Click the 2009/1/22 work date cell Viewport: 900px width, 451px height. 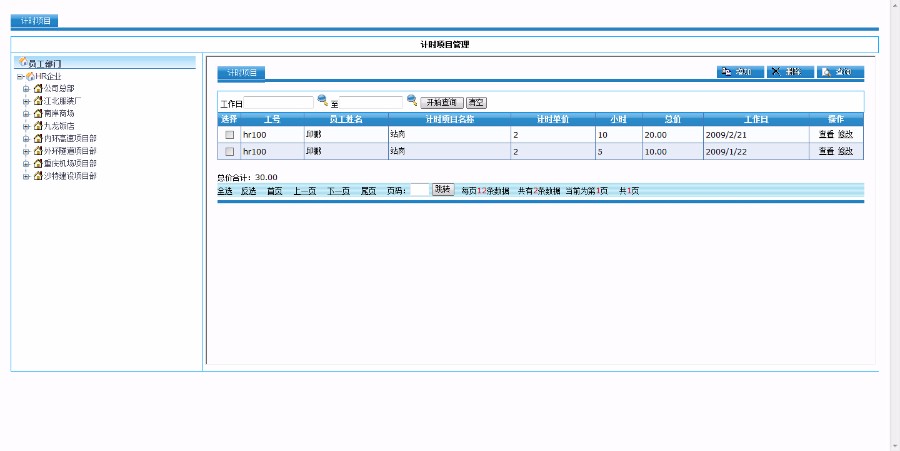[756, 151]
